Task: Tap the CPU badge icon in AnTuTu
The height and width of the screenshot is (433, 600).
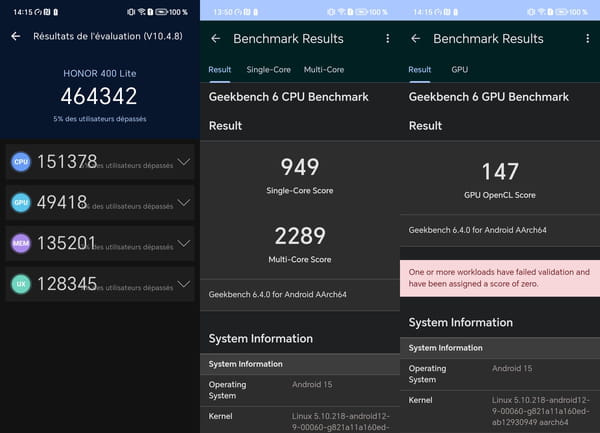Action: coord(21,162)
